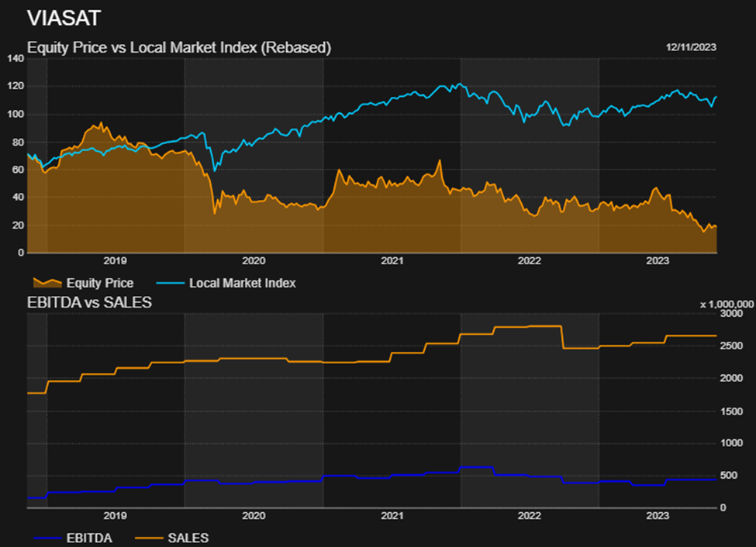Click the "20" y-axis value
The image size is (756, 547).
19,225
